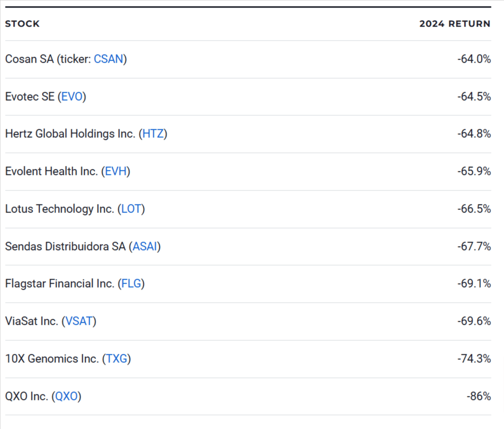Open the HTZ ticker link for Hertz
The image size is (504, 429).
(x=153, y=134)
